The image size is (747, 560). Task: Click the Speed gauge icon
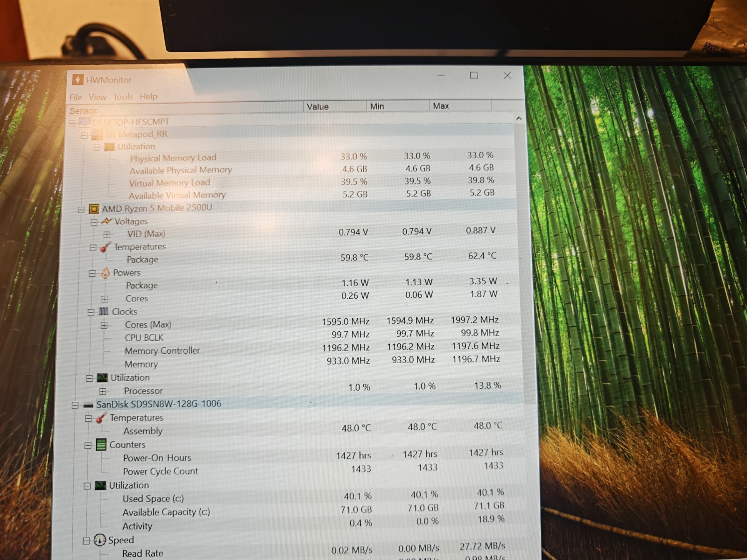pos(99,540)
